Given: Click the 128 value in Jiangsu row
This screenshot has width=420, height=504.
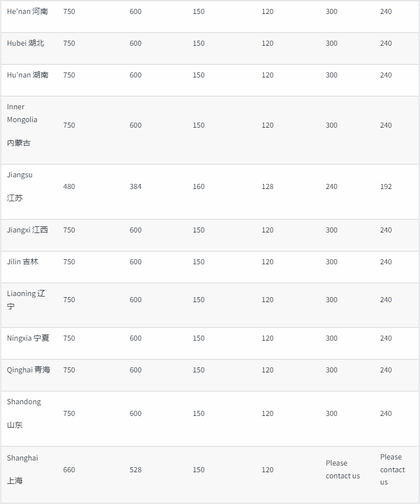Looking at the screenshot, I should coord(268,187).
